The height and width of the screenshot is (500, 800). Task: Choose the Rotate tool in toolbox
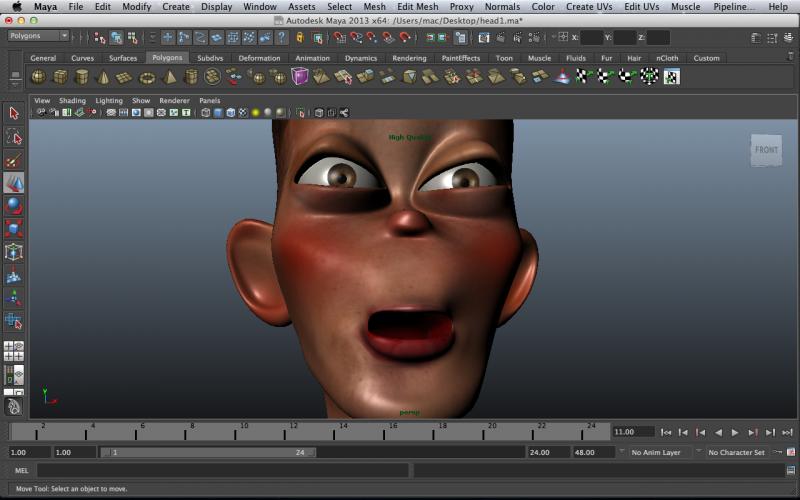[14, 206]
